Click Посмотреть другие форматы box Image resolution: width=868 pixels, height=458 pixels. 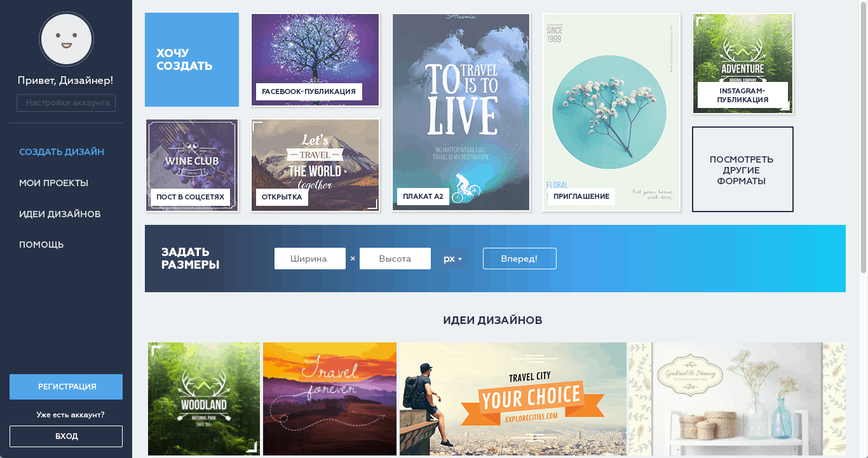743,170
